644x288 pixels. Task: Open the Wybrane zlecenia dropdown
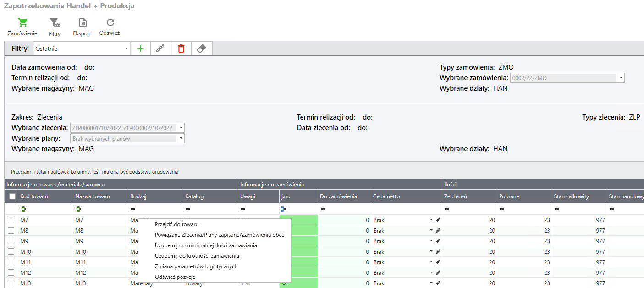point(181,128)
